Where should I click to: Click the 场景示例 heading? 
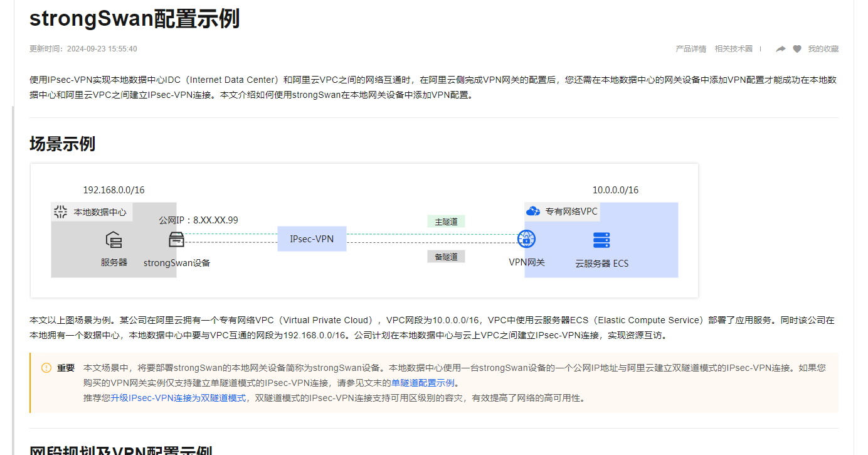point(62,144)
